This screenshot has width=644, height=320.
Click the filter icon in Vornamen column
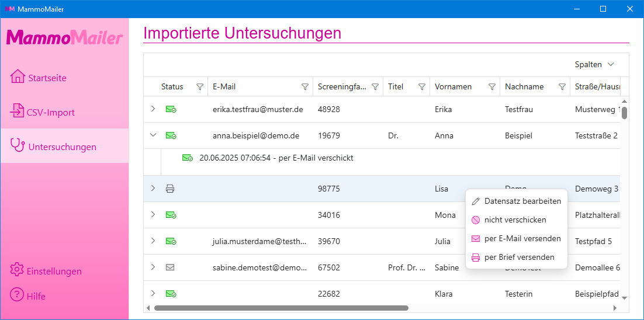click(x=491, y=87)
